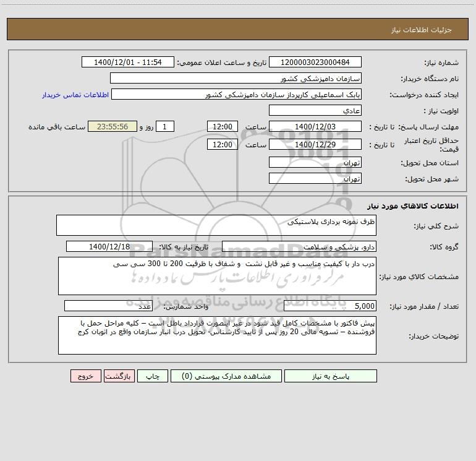476x461 pixels.
Task: Click the 'استان محل تحویل:' label
Action: click(430, 163)
